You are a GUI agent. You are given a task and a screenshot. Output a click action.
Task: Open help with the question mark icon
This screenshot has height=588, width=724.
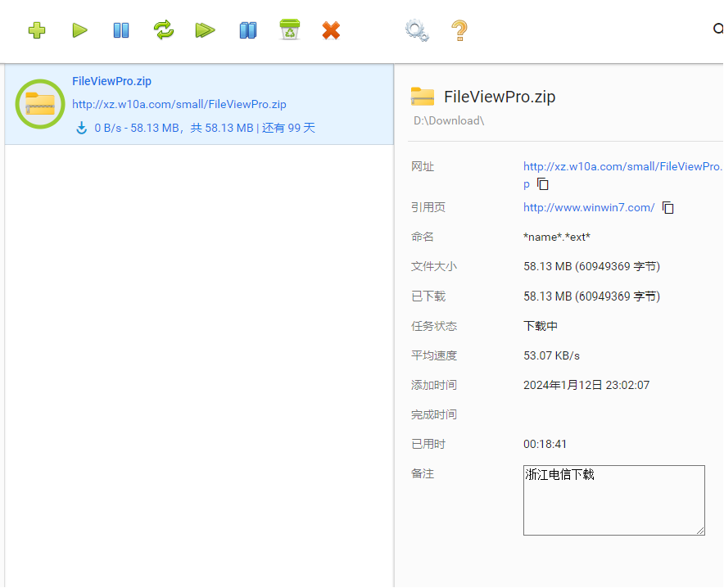459,30
